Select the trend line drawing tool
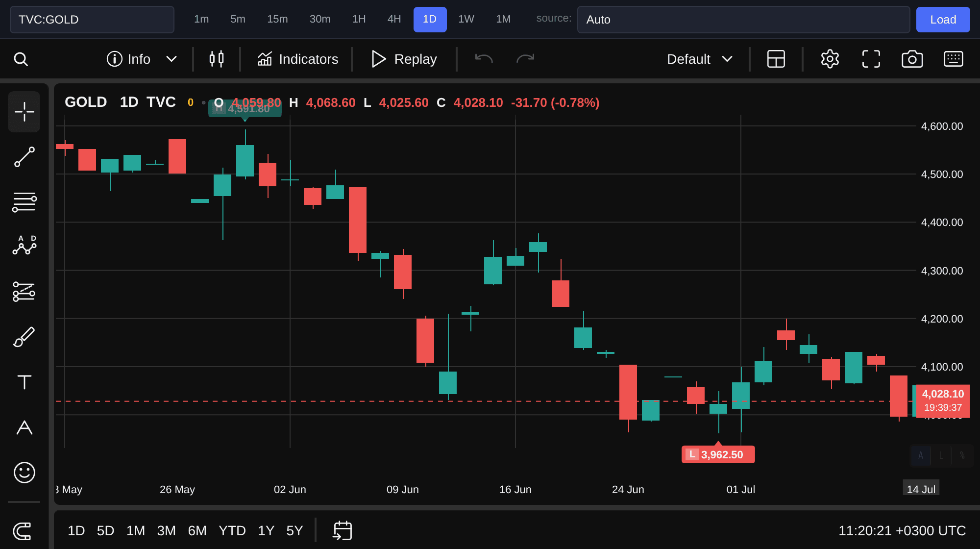The width and height of the screenshot is (980, 549). tap(24, 157)
